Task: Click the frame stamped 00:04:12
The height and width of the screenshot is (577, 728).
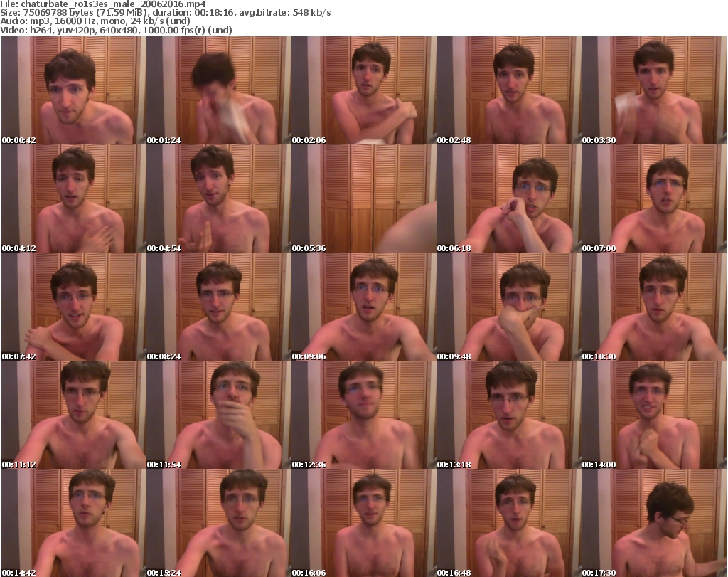Action: pos(74,198)
